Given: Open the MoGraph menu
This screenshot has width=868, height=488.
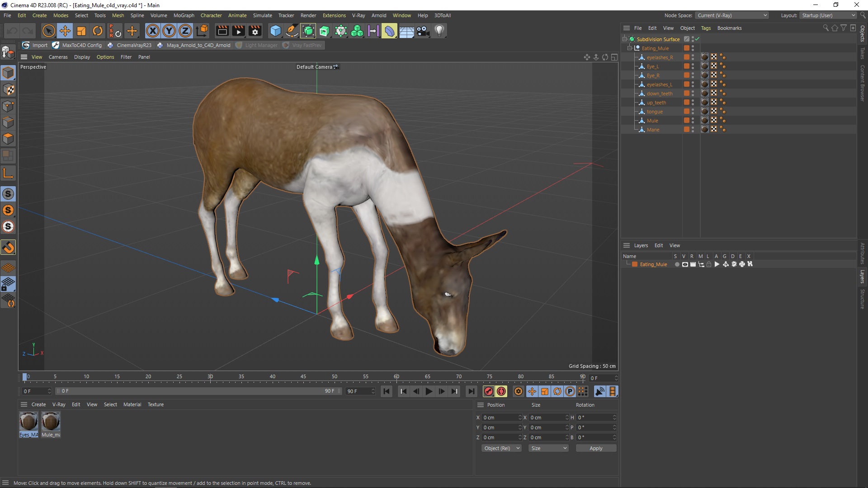Looking at the screenshot, I should click(184, 15).
